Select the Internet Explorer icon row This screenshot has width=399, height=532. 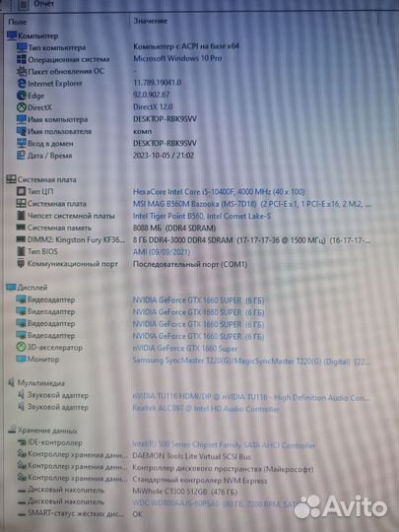pos(22,84)
